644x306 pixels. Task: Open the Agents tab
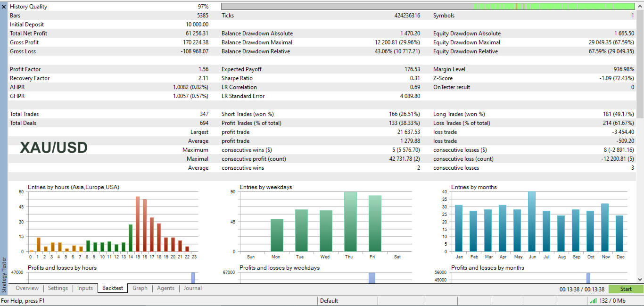click(165, 288)
